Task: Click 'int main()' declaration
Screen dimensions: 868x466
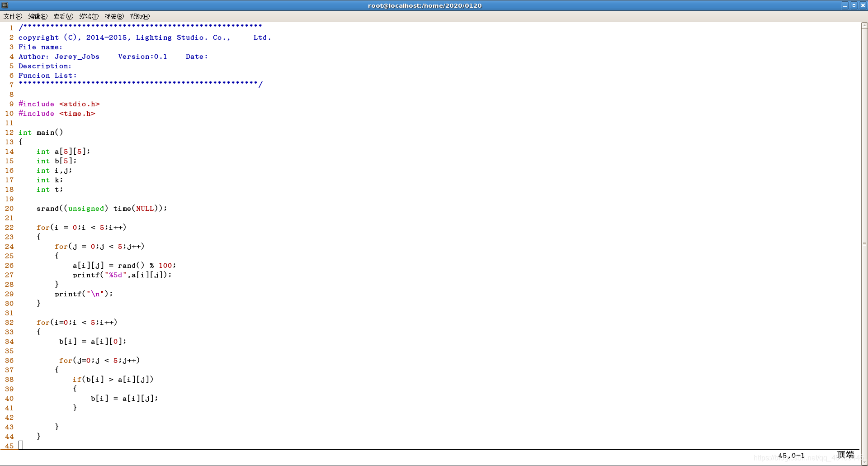Action: coord(41,133)
